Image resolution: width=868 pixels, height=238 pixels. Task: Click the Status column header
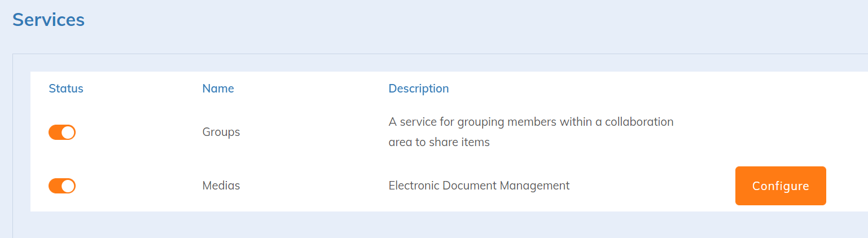(66, 89)
